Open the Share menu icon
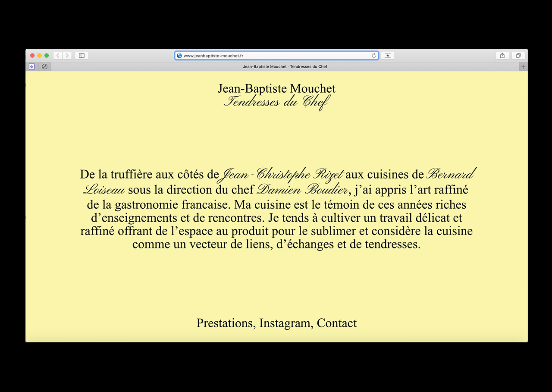The image size is (552, 392). point(502,56)
